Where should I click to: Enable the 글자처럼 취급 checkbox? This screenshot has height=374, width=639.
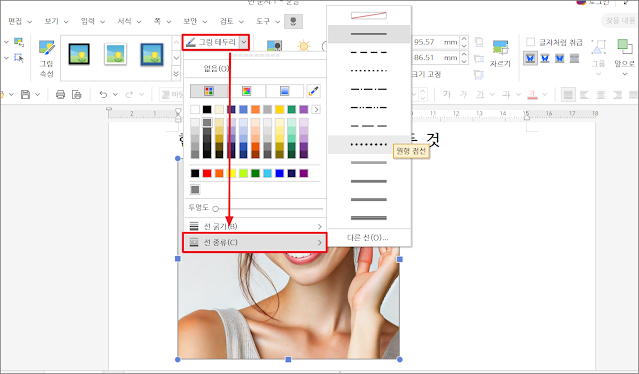pyautogui.click(x=531, y=42)
